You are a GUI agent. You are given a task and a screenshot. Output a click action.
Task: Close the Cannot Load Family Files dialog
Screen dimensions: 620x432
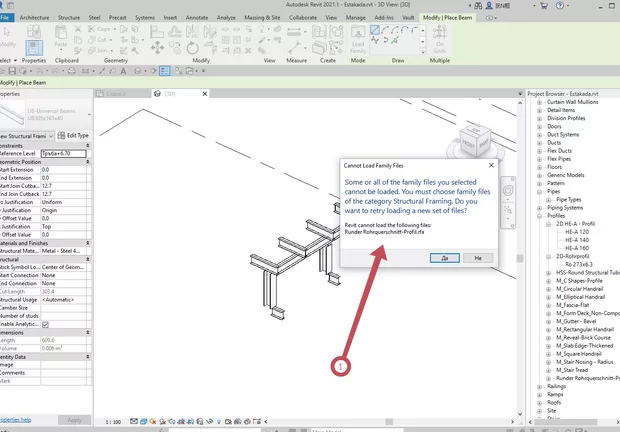pos(490,164)
